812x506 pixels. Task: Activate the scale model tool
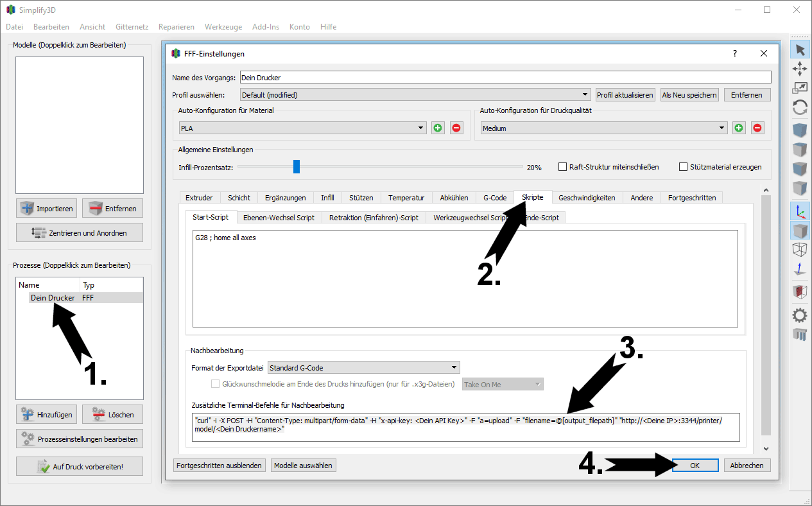[x=800, y=88]
